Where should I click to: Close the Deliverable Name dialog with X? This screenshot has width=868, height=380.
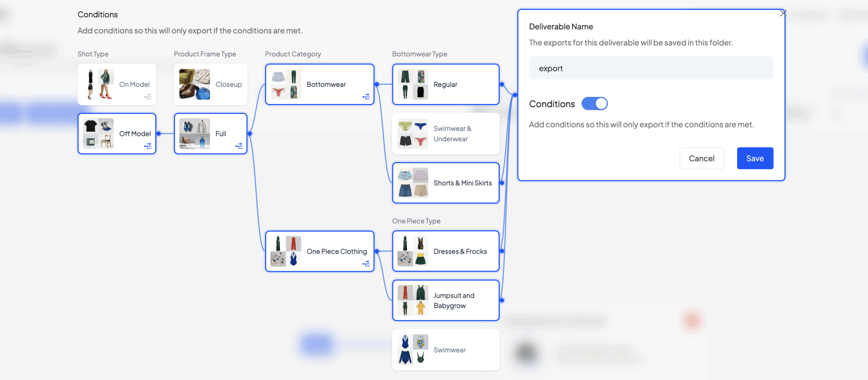pos(783,13)
